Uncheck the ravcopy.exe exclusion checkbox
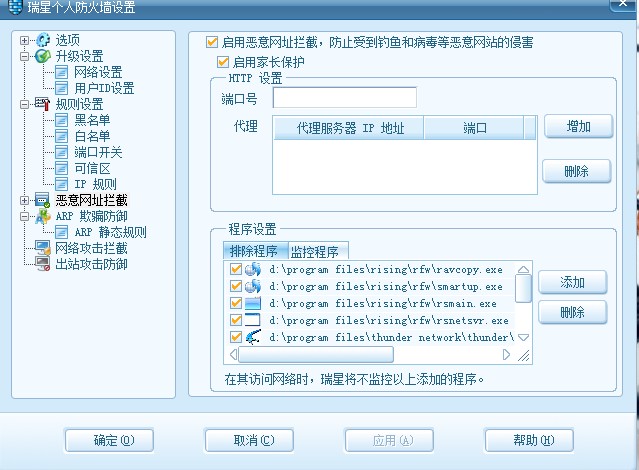This screenshot has width=639, height=470. coord(236,269)
